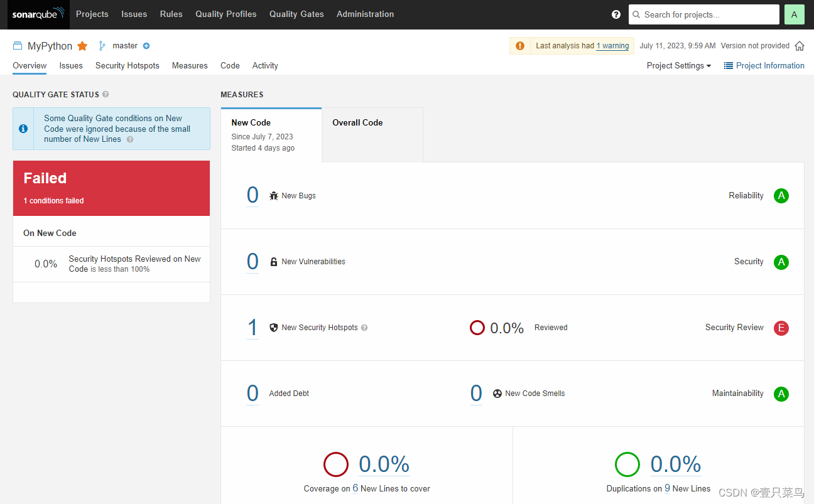Click the project icon beside MyPython
This screenshot has width=814, height=504.
pos(18,46)
